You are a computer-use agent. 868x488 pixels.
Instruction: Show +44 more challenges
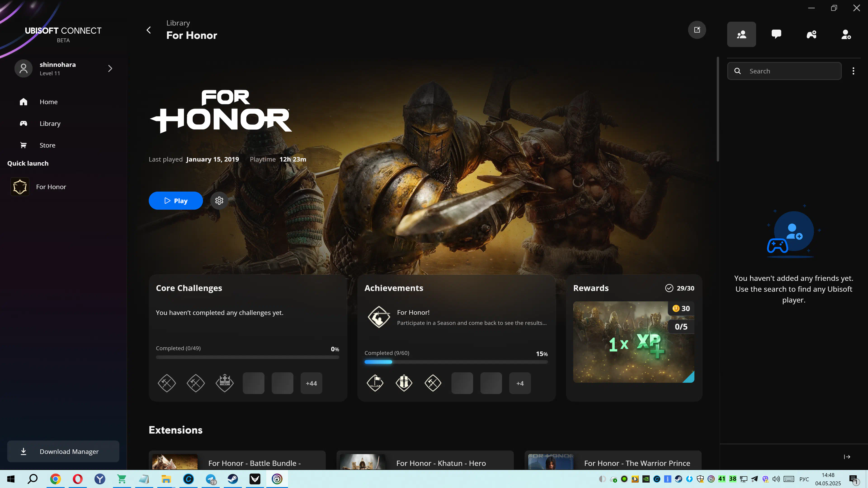tap(311, 383)
